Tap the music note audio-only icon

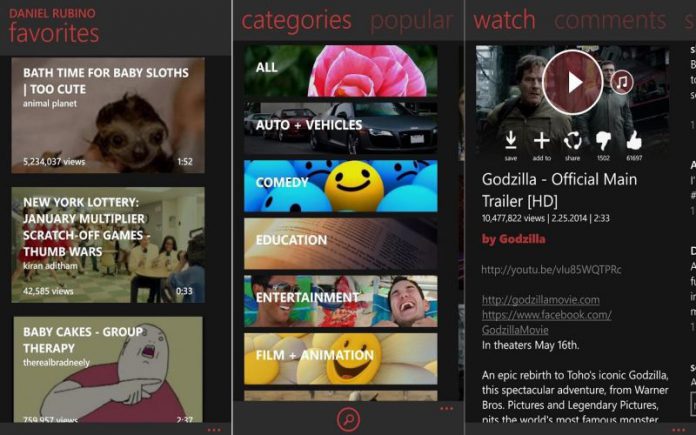point(621,82)
